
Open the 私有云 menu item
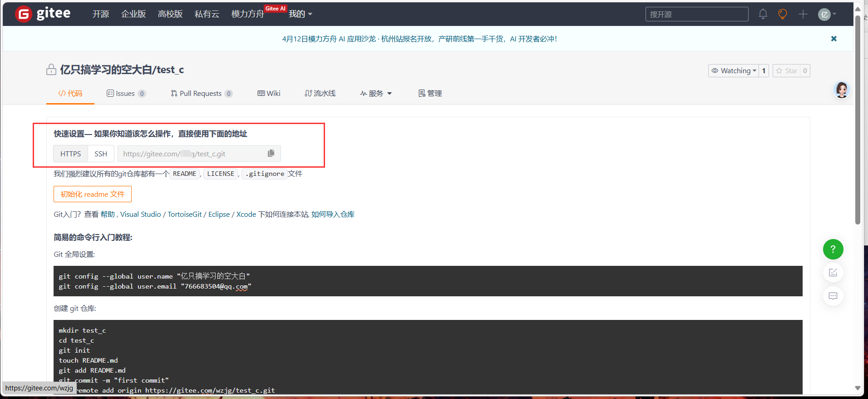[x=207, y=14]
